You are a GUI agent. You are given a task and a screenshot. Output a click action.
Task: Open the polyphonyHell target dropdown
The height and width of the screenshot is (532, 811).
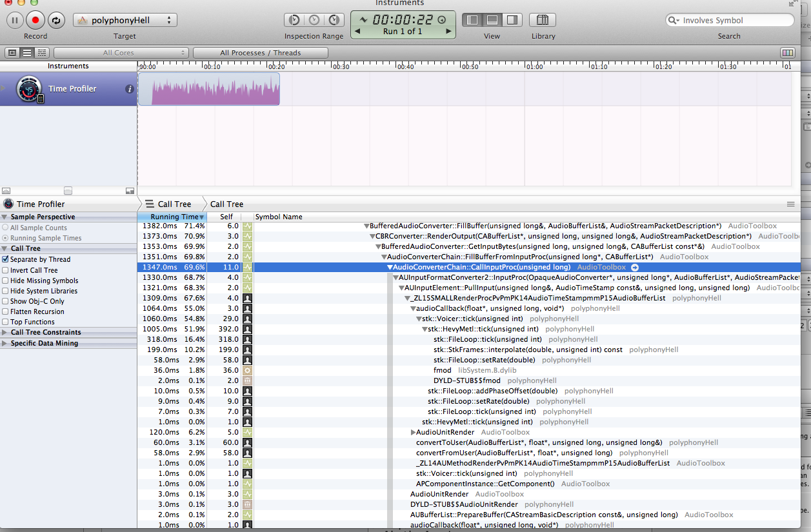[x=125, y=20]
